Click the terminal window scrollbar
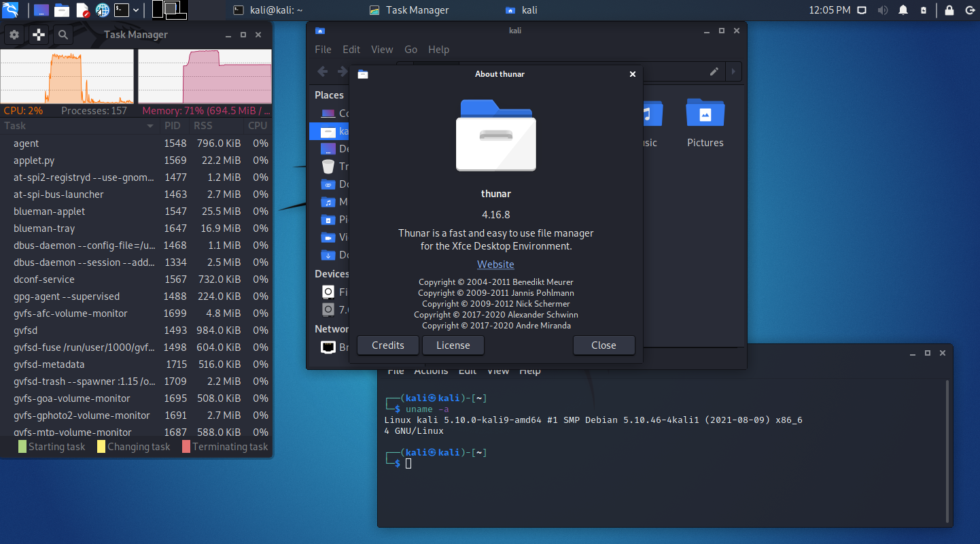The width and height of the screenshot is (980, 544). pyautogui.click(x=947, y=449)
